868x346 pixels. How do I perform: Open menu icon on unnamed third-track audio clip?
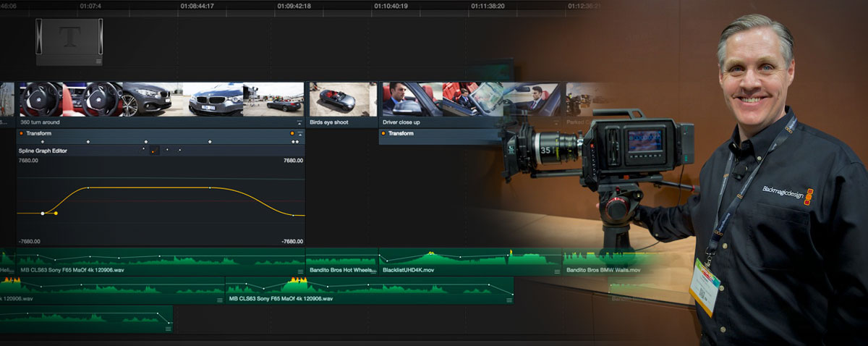169,329
